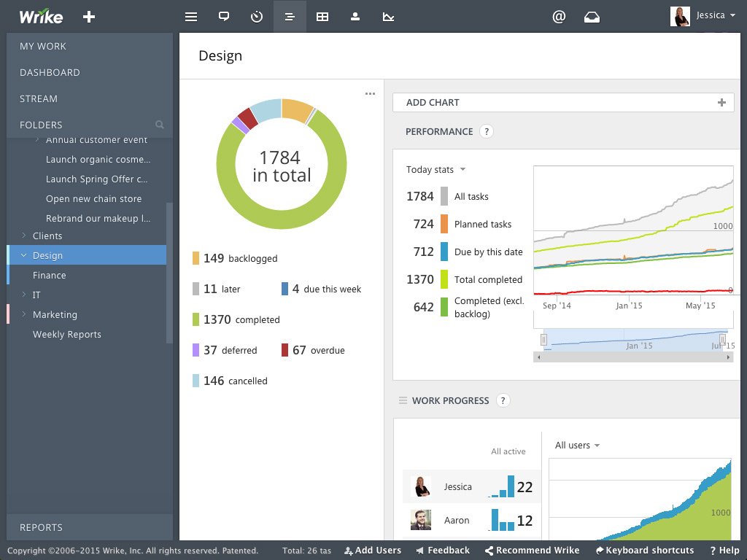Open the time tracking timer icon
This screenshot has height=560, width=747.
[x=257, y=16]
